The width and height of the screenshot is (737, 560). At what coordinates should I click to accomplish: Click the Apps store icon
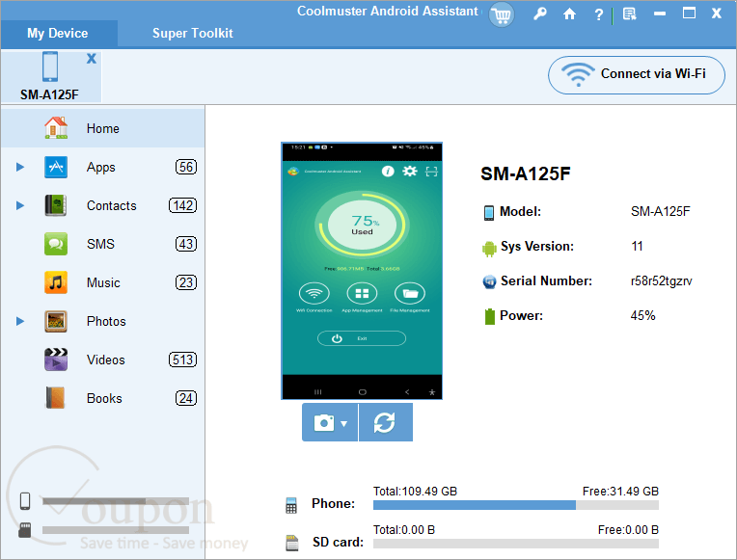56,167
